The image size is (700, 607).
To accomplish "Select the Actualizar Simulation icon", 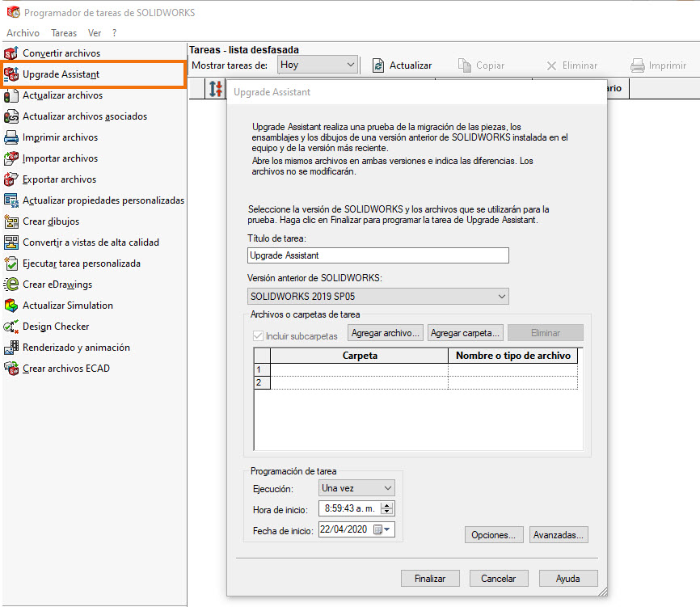I will pos(11,306).
